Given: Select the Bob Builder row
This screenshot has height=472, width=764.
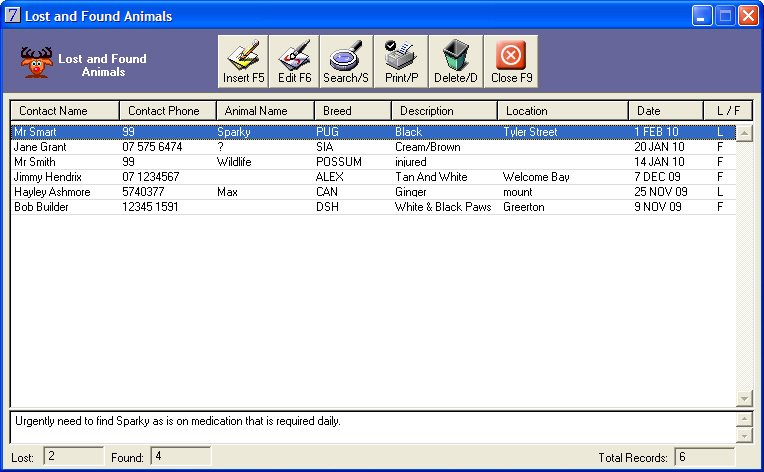Looking at the screenshot, I should (373, 207).
